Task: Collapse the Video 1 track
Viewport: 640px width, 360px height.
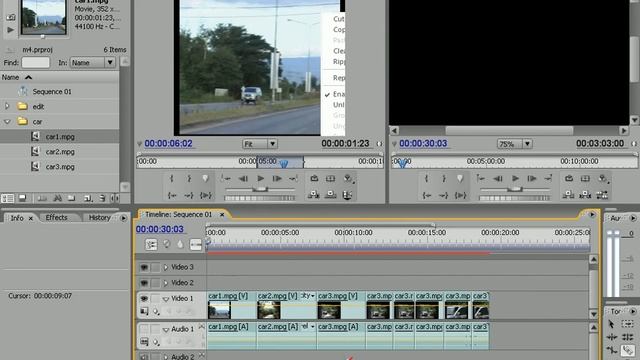Action: pos(165,299)
